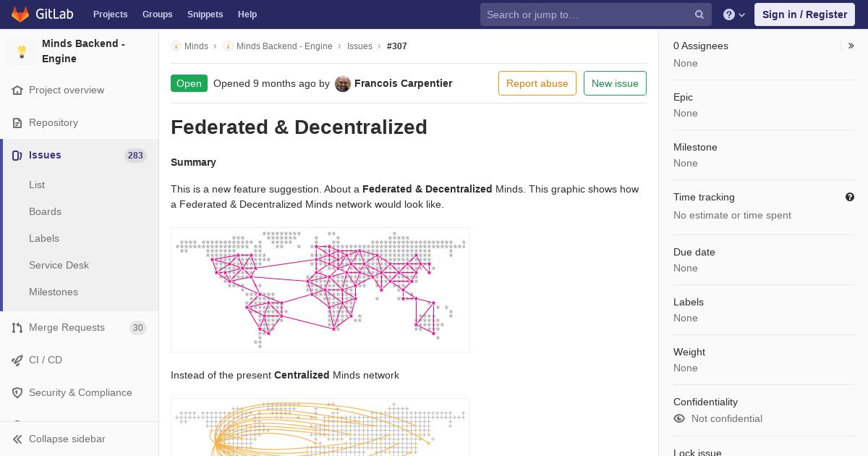This screenshot has height=456, width=868.
Task: Click the GitLab fox logo
Action: [20, 14]
